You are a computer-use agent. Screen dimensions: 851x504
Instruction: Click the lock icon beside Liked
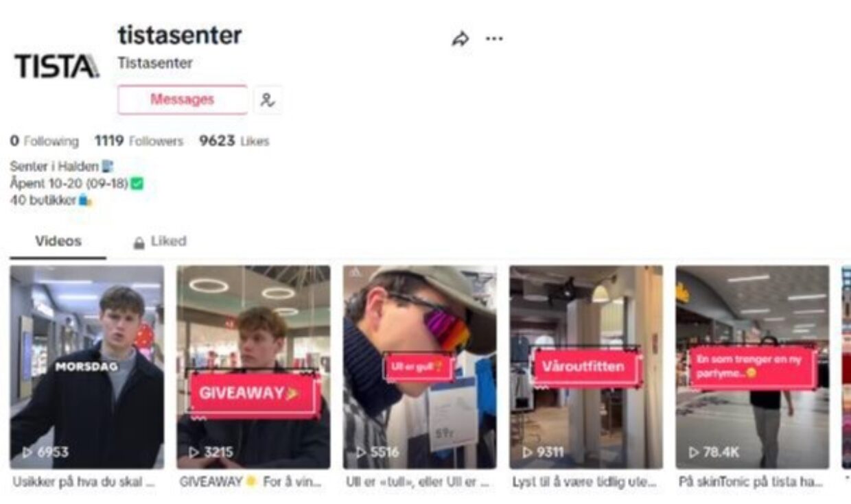click(139, 243)
